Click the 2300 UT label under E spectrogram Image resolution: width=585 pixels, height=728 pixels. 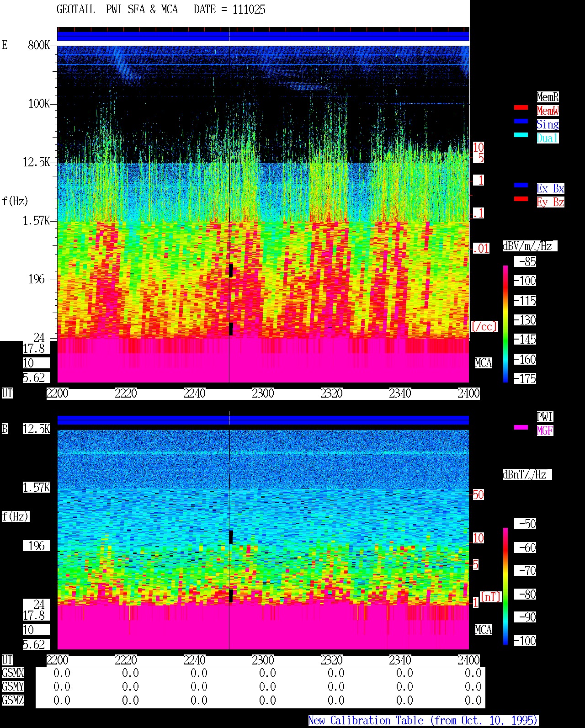pos(263,393)
